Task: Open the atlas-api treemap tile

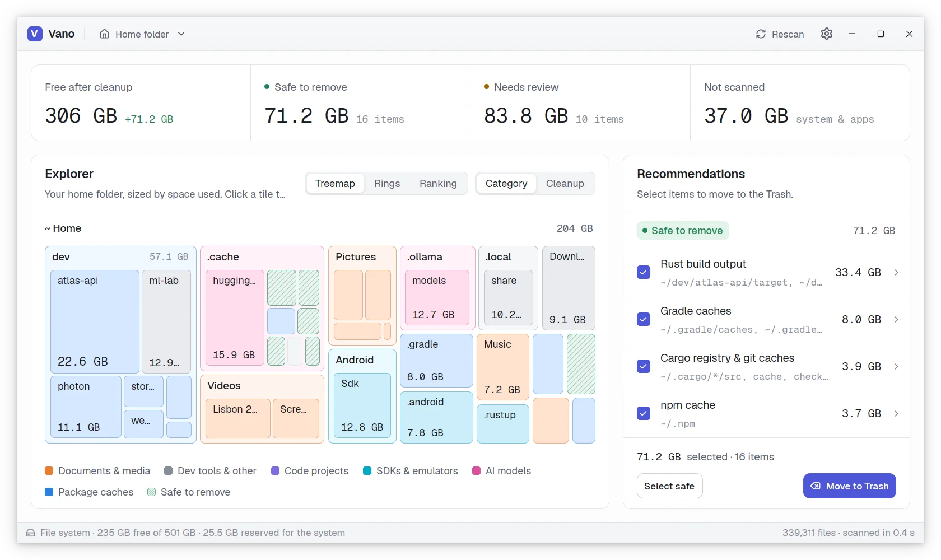Action: click(95, 321)
